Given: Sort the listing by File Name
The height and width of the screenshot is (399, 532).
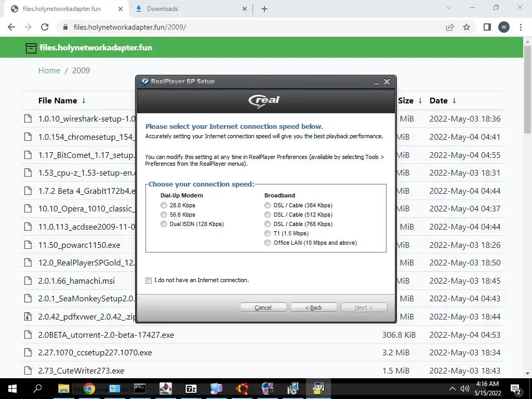Looking at the screenshot, I should pyautogui.click(x=62, y=100).
